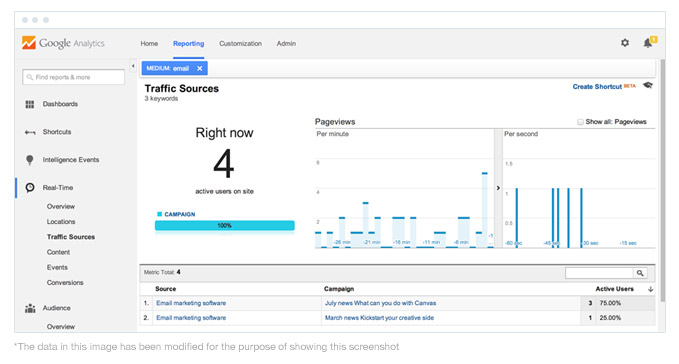Screen dimensions: 679x364
Task: Click the Source column header
Action: coord(165,289)
